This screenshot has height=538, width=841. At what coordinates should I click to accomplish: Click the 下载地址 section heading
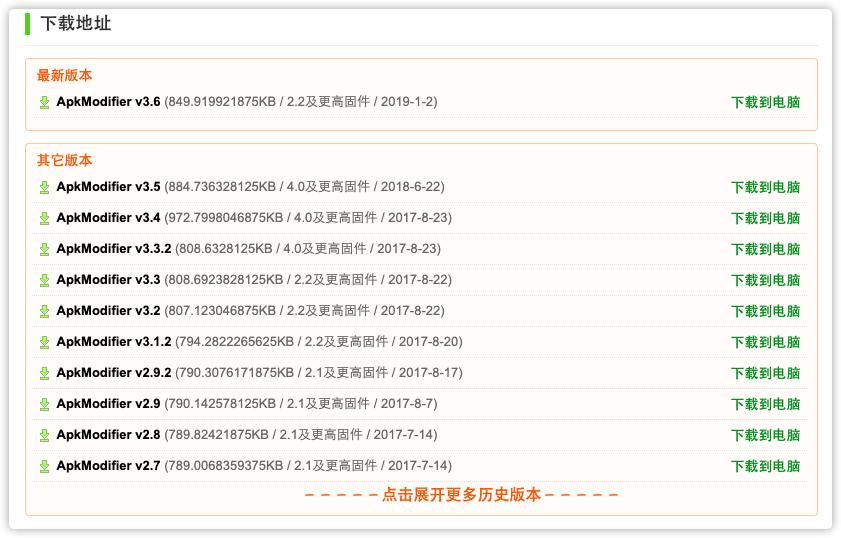coord(76,24)
